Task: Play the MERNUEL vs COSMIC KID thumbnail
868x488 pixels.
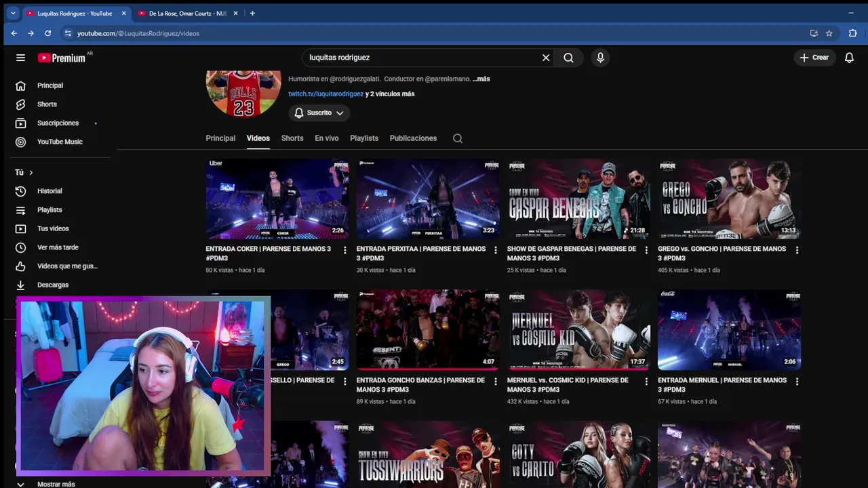Action: click(x=578, y=330)
